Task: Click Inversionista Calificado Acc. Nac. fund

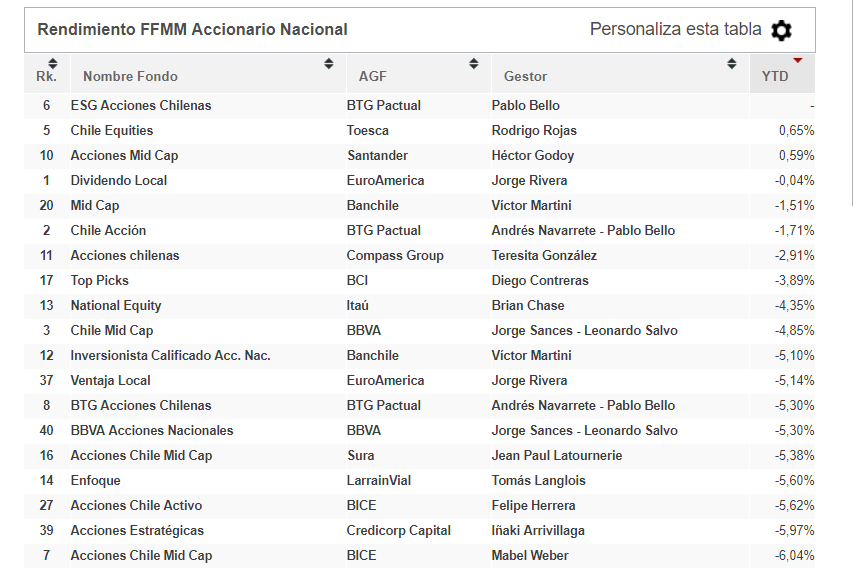Action: tap(170, 356)
